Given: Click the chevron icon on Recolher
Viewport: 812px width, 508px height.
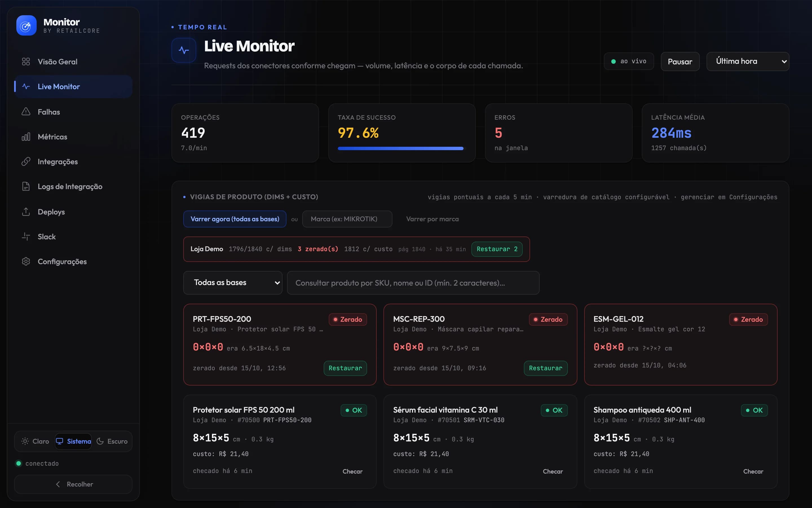Looking at the screenshot, I should pyautogui.click(x=58, y=484).
